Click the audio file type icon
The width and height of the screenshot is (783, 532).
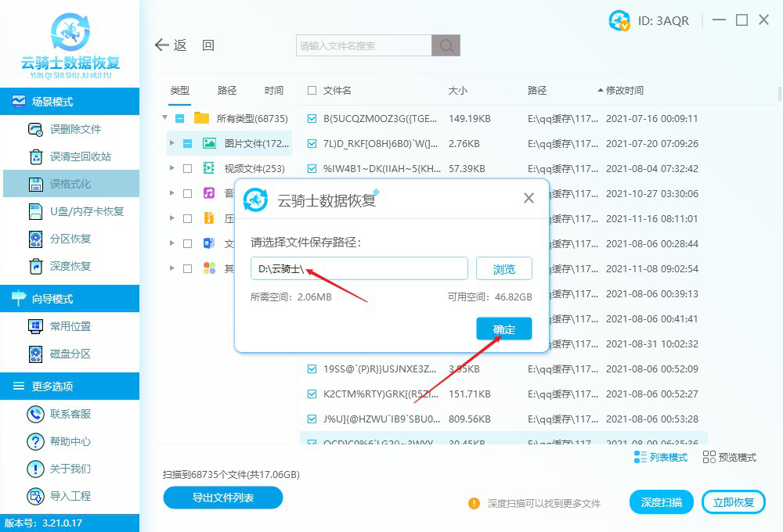209,192
